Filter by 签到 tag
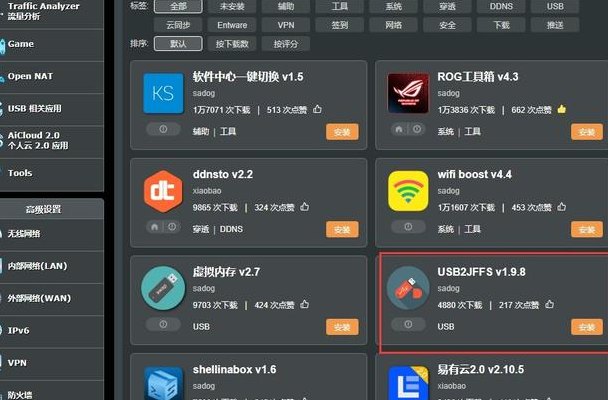608x400 pixels. (340, 25)
